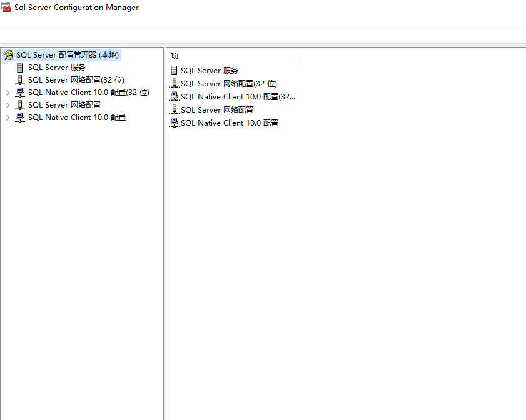Select SQL Native Client 10.0 配置(32 位) tree label
The image size is (526, 420).
[x=89, y=92]
